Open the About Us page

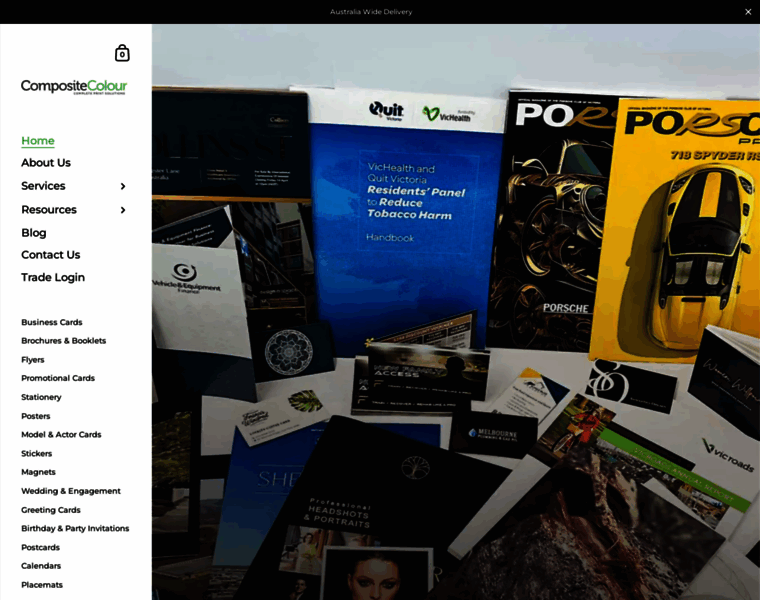click(46, 163)
